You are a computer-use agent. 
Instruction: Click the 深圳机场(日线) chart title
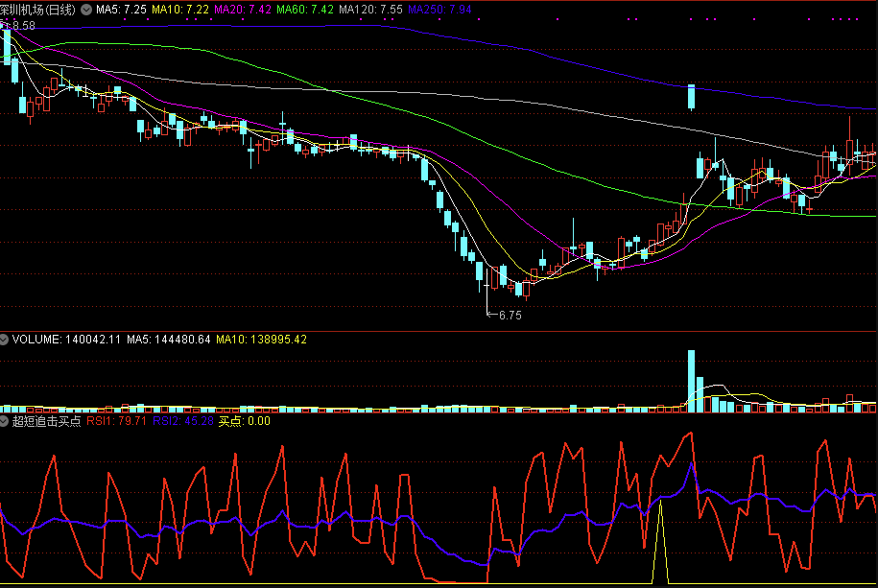point(38,9)
